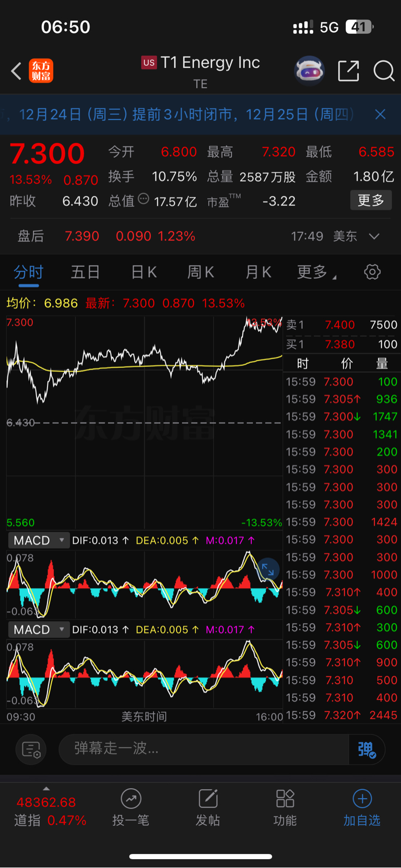Tap the 美东 timezone label
The height and width of the screenshot is (868, 401).
pos(345,236)
